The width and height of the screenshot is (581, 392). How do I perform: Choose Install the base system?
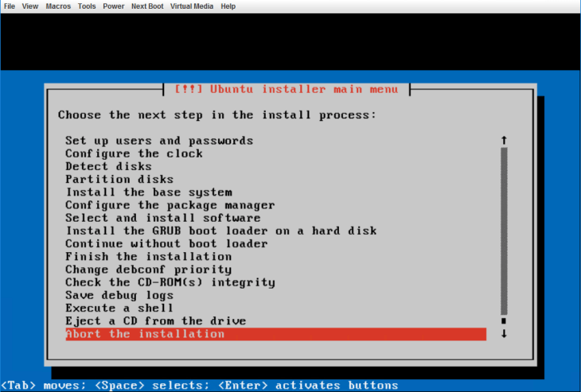(149, 192)
